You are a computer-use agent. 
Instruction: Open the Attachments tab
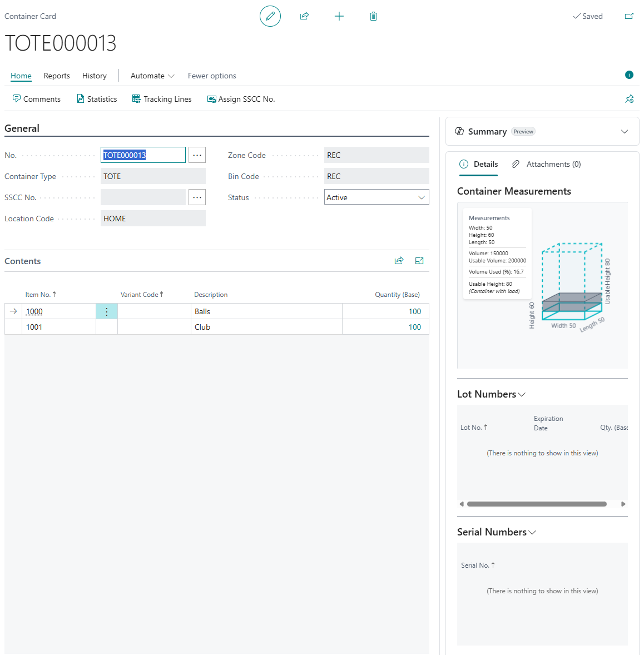click(547, 164)
